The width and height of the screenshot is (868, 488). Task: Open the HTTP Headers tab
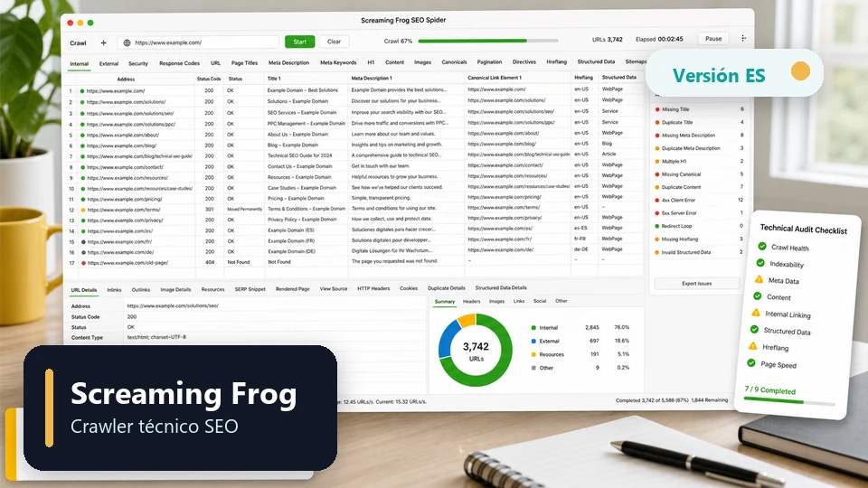(x=373, y=288)
